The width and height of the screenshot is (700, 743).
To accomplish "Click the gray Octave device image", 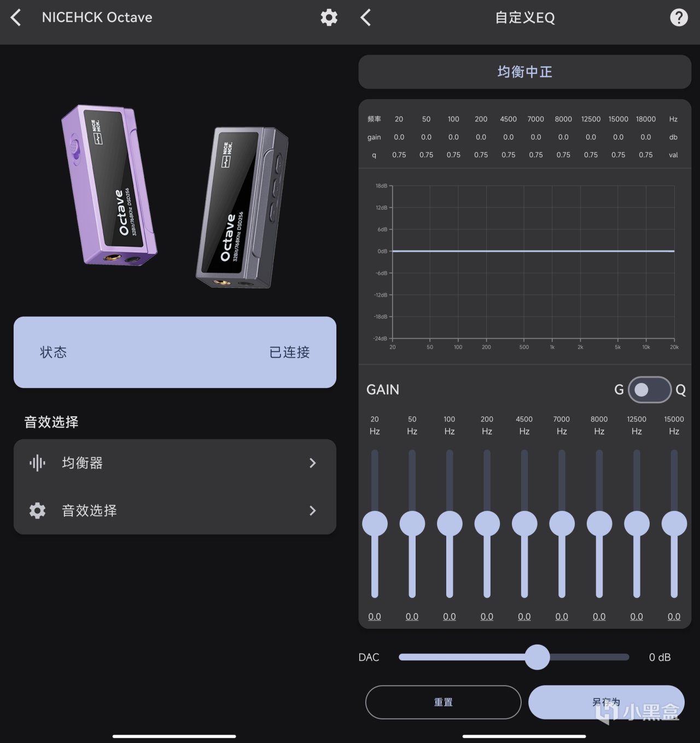I will [x=242, y=207].
